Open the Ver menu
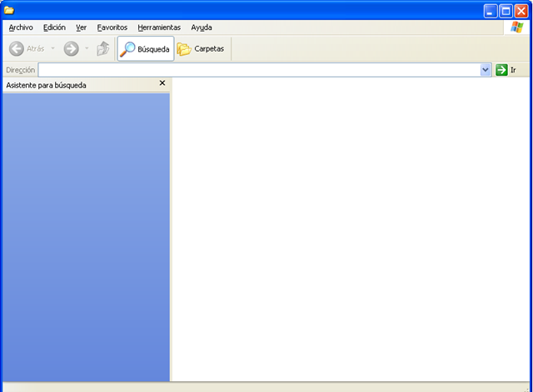 tap(82, 27)
